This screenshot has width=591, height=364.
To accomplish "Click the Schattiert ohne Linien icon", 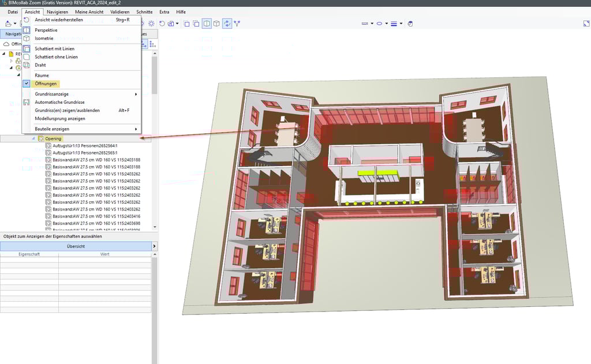I will [27, 57].
